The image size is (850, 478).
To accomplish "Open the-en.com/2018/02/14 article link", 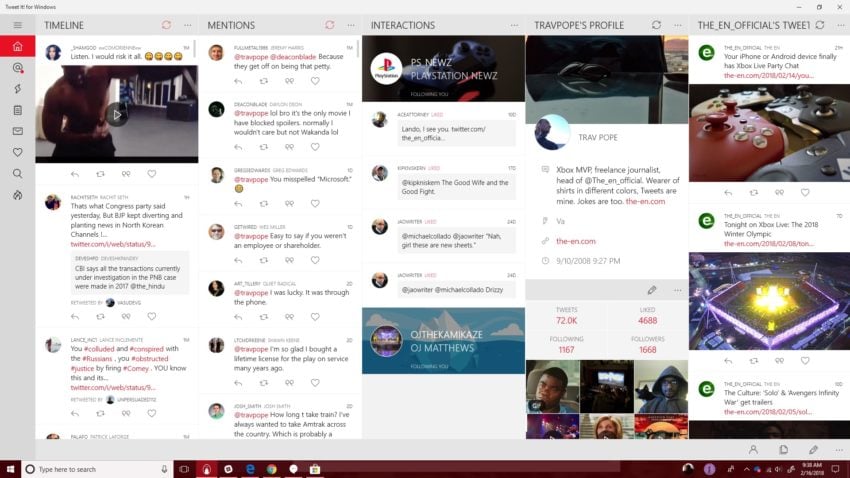I will [769, 75].
